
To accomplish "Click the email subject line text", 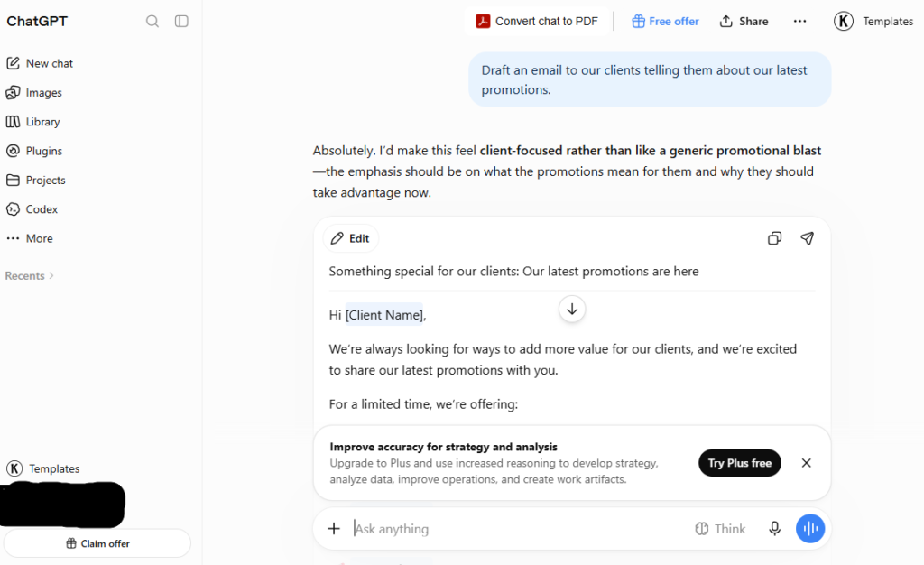I will (513, 271).
